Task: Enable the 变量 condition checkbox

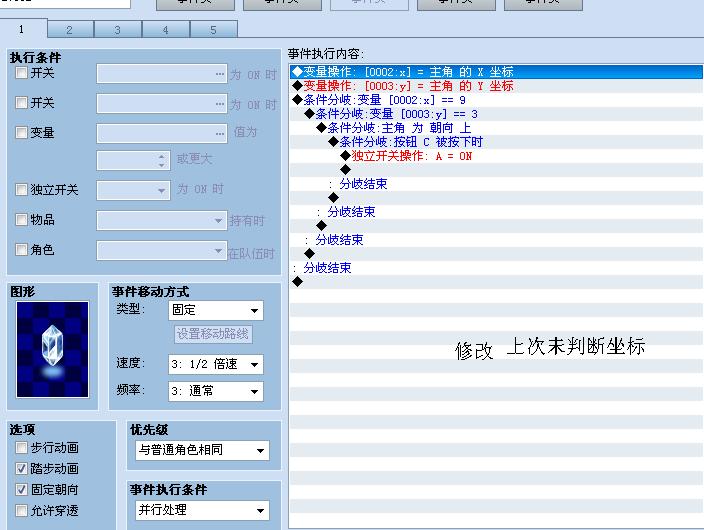Action: click(21, 132)
